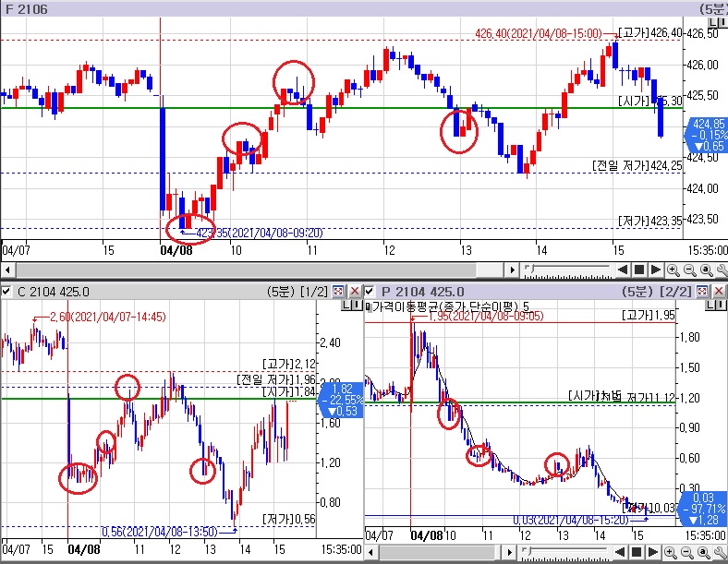Click the 423.35(2021/04/08-09:20) low annotation
Image resolution: width=728 pixels, height=564 pixels.
tap(259, 233)
